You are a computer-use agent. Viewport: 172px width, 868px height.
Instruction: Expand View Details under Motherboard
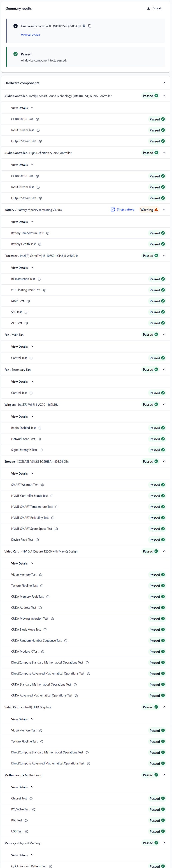pyautogui.click(x=22, y=787)
